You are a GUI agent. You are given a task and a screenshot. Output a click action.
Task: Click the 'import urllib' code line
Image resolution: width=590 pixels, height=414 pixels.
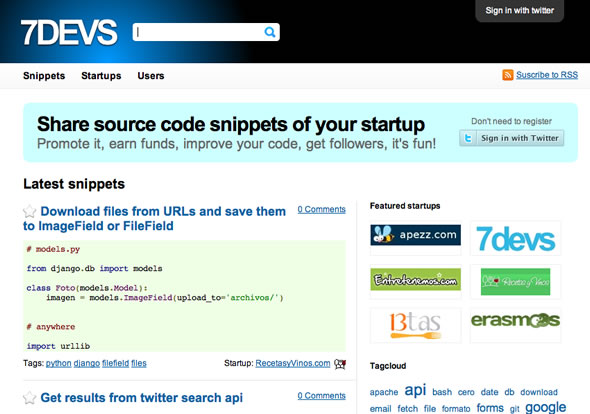click(x=58, y=346)
